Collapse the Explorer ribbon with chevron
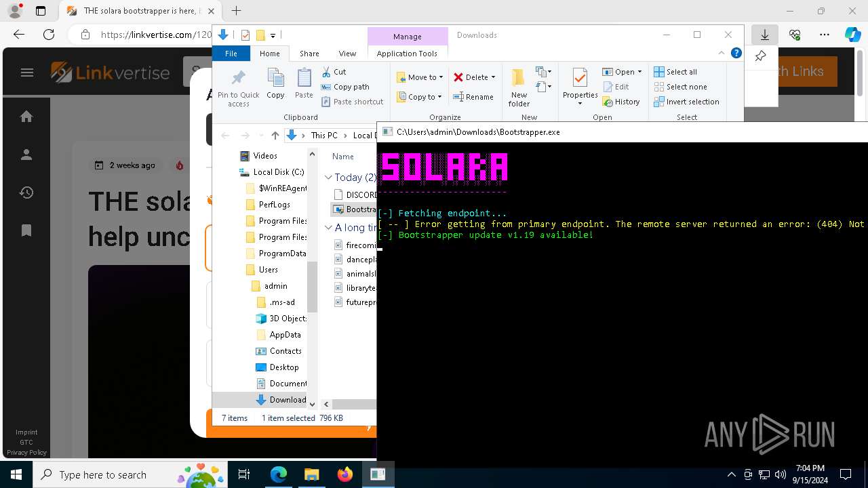The image size is (868, 488). pos(722,54)
